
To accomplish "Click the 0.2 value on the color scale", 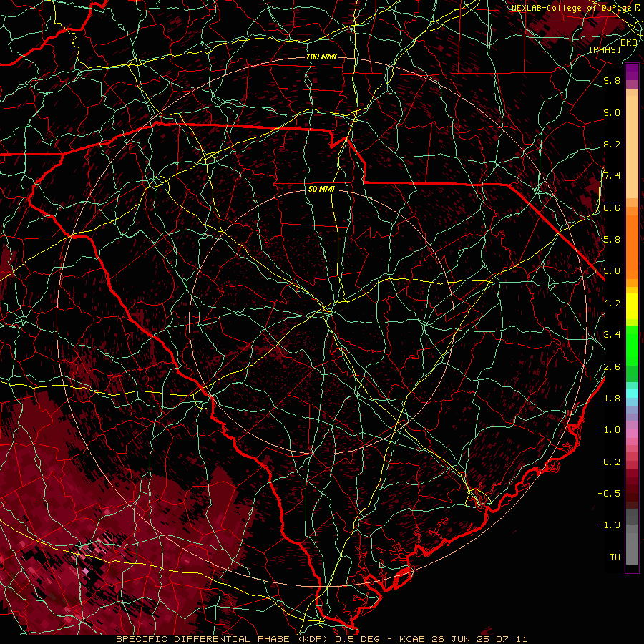I will [612, 462].
